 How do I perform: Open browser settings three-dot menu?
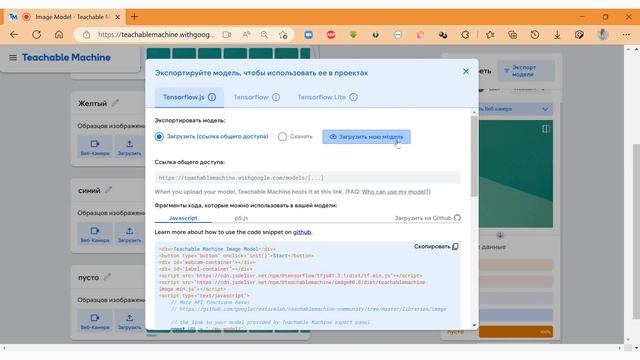click(626, 35)
